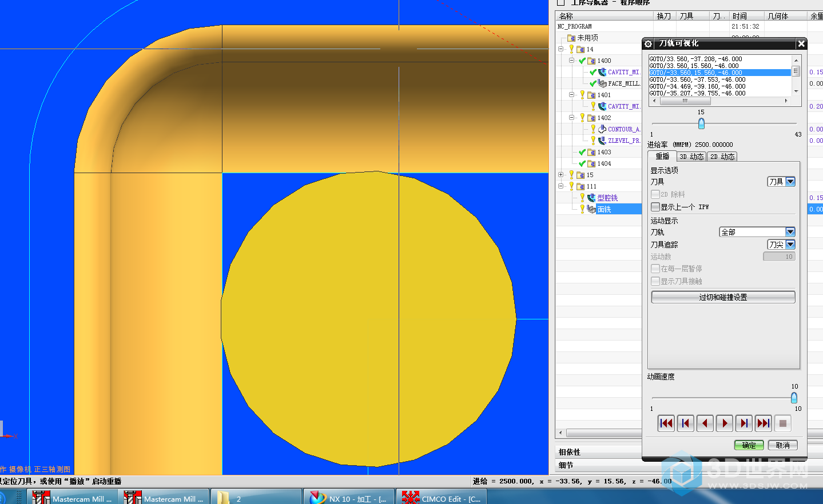This screenshot has width=823, height=504.
Task: Click the ZLEVEL_PROFILE operation icon
Action: pos(602,141)
